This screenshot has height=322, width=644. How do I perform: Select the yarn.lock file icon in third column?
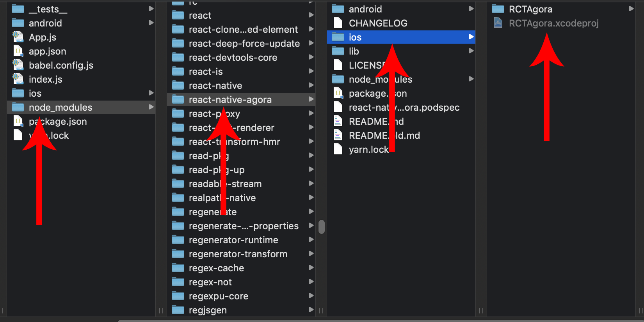[338, 149]
